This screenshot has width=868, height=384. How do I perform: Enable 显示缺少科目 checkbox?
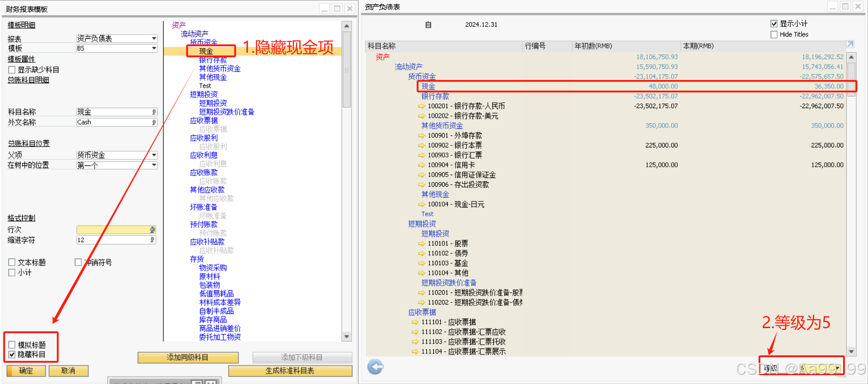[12, 70]
